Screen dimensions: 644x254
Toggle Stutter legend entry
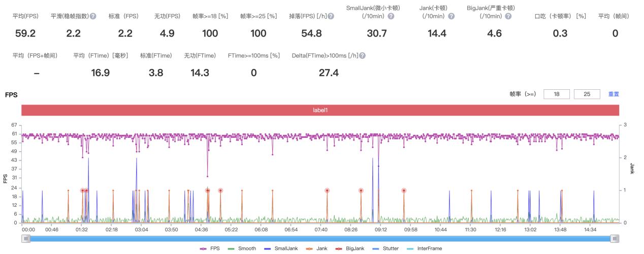(x=387, y=248)
